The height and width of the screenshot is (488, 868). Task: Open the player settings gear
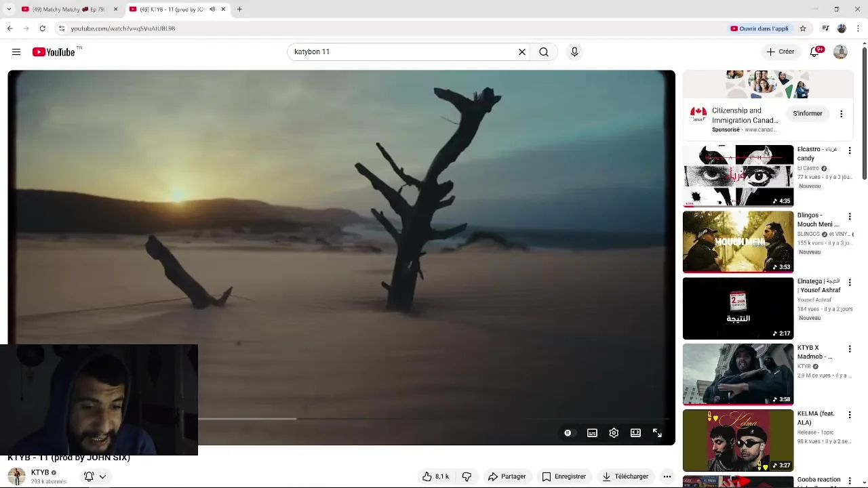tap(614, 433)
